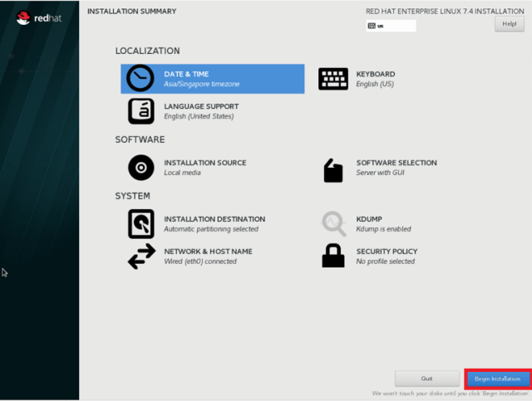This screenshot has height=401, width=532.
Task: Click the Red Hat logo
Action: 39,18
